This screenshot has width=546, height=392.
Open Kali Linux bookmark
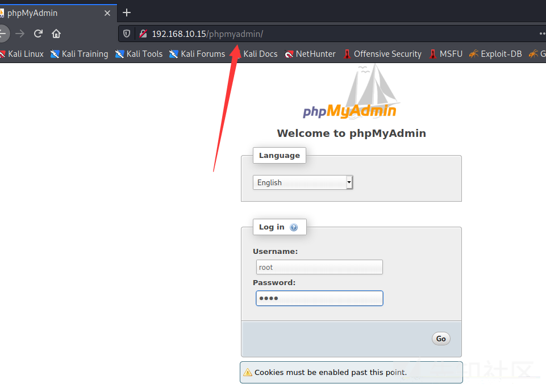(22, 54)
